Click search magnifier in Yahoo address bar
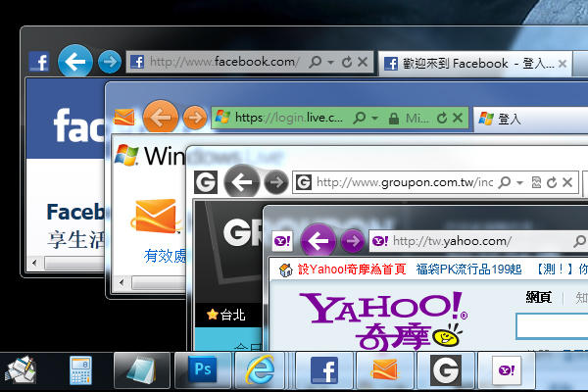 (580, 241)
